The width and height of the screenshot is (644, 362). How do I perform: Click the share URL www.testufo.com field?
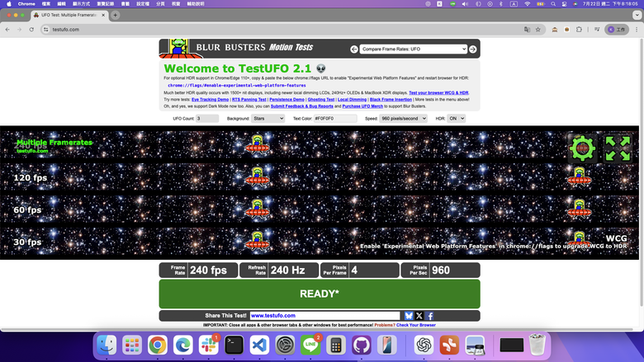point(324,316)
